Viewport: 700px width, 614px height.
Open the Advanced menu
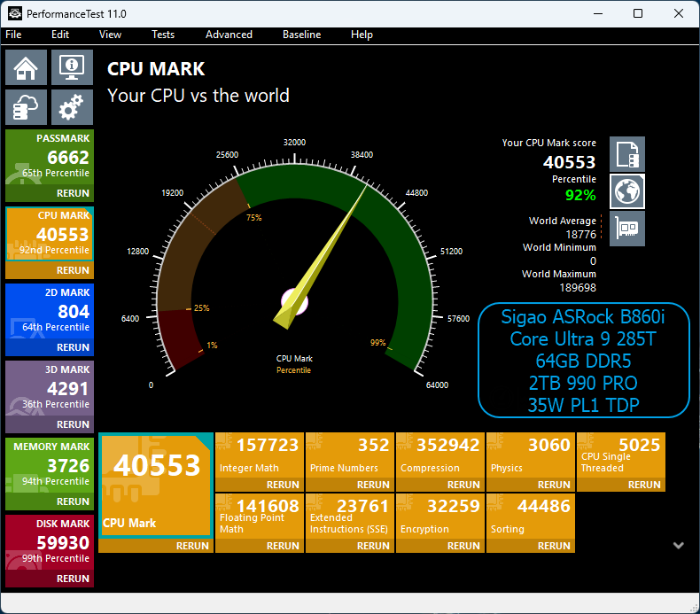[229, 35]
